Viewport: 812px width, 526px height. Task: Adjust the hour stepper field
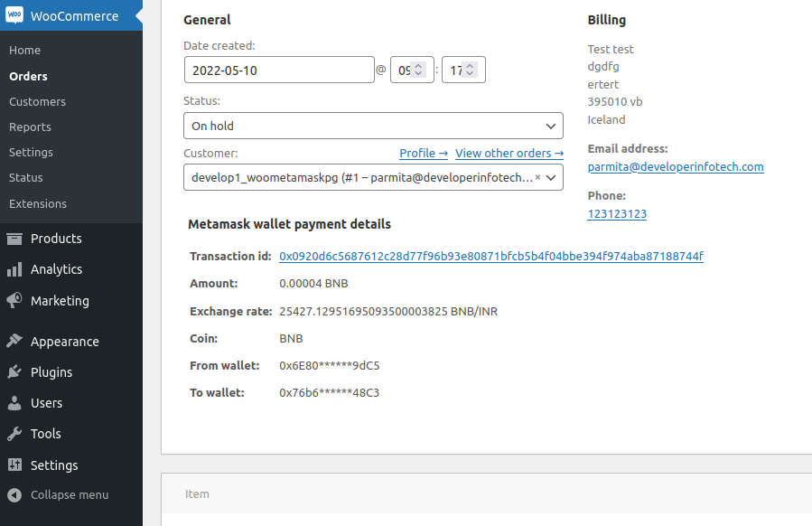coord(411,70)
